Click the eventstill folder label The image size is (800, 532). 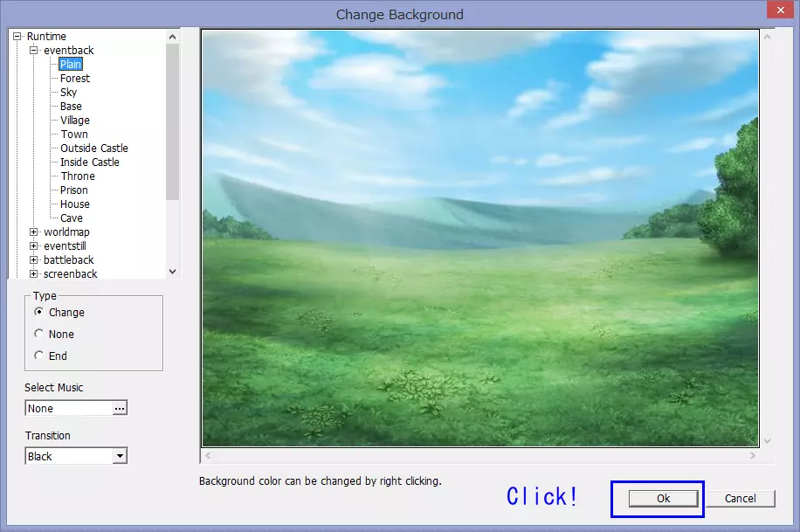click(x=65, y=245)
